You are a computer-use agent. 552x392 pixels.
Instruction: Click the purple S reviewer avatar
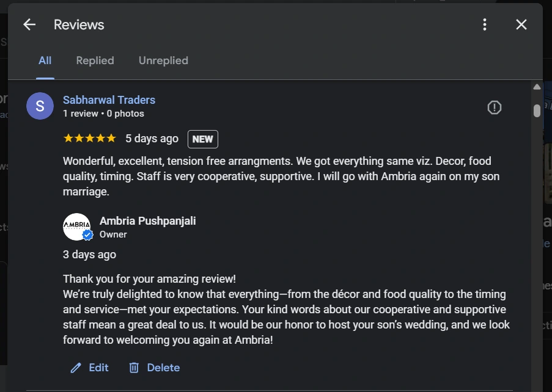tap(40, 106)
